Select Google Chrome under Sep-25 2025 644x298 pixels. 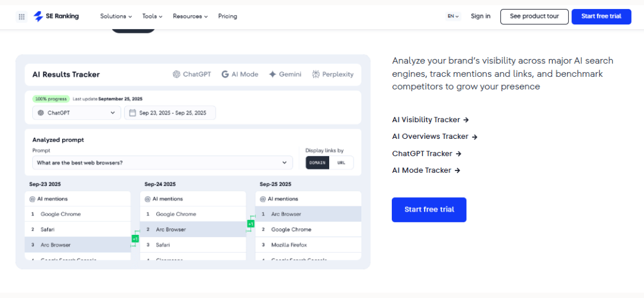click(x=308, y=229)
